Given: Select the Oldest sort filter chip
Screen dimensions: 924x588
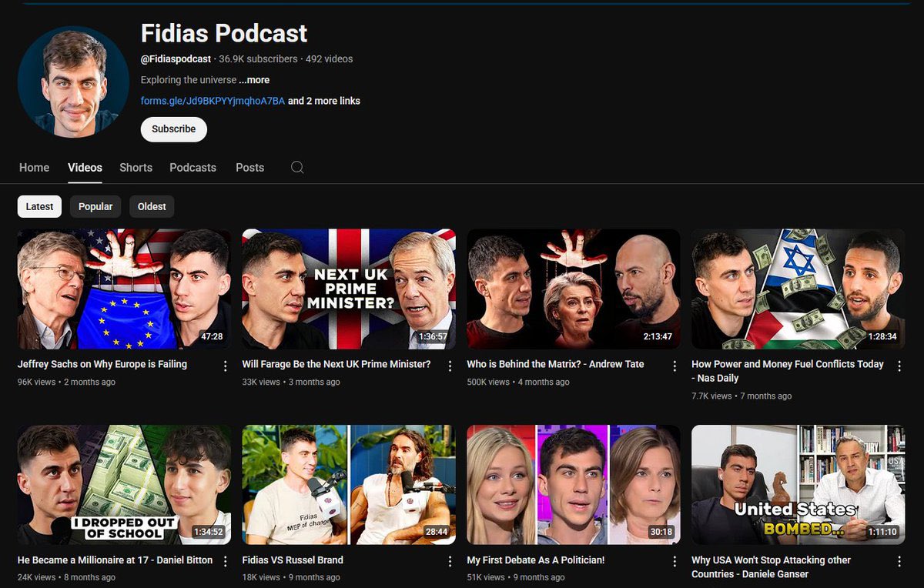Looking at the screenshot, I should point(152,206).
